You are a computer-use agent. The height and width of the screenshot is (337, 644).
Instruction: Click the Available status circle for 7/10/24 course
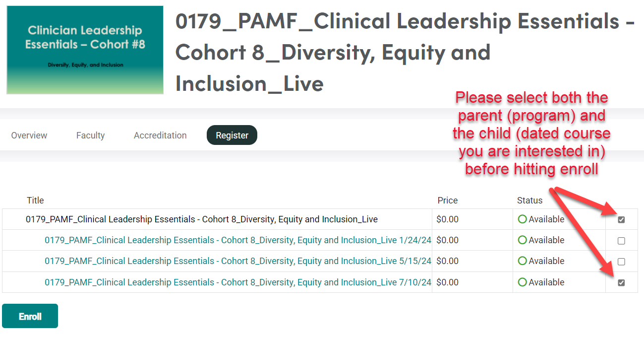tap(522, 282)
